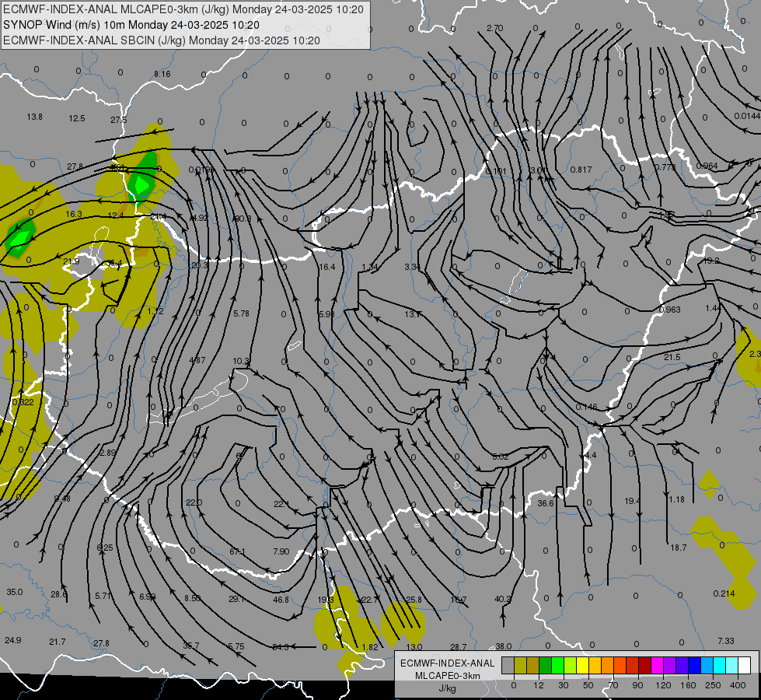Screen dimensions: 761x700
Task: Click the map value 16.4
Action: click(327, 267)
